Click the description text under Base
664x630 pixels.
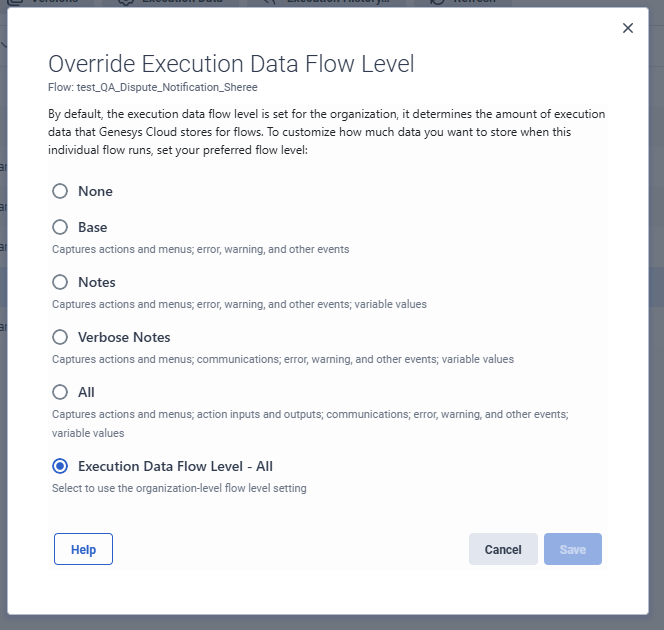pos(200,249)
